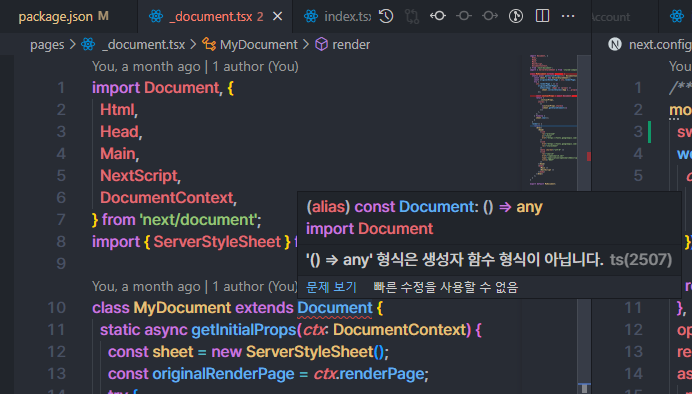Image resolution: width=692 pixels, height=394 pixels.
Task: Click 'import Document' in the hover popup
Action: tap(369, 229)
